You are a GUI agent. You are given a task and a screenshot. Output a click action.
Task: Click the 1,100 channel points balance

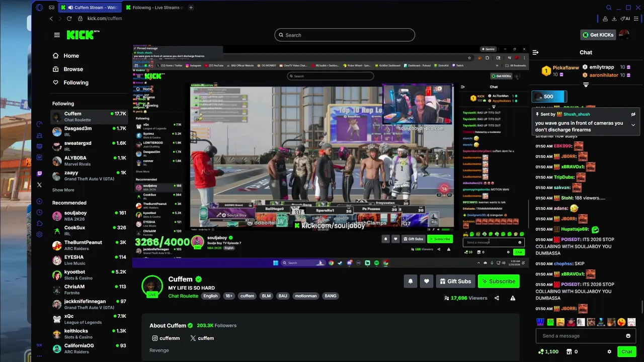point(548,352)
